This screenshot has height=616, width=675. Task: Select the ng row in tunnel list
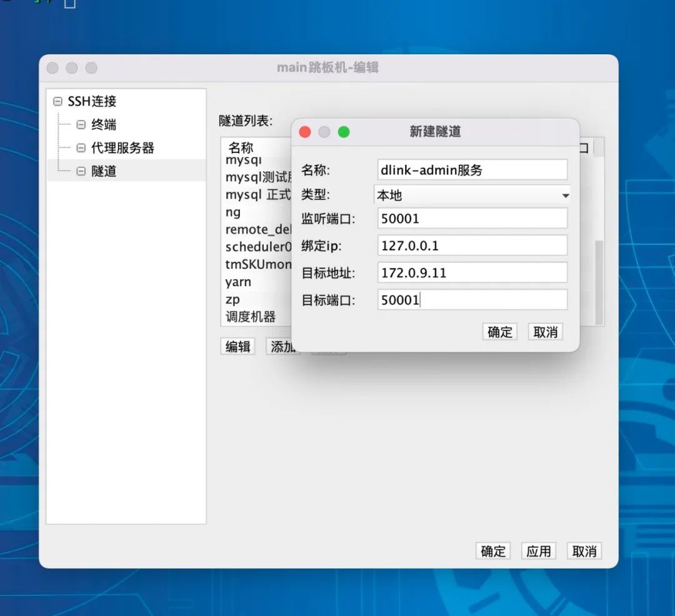click(257, 212)
